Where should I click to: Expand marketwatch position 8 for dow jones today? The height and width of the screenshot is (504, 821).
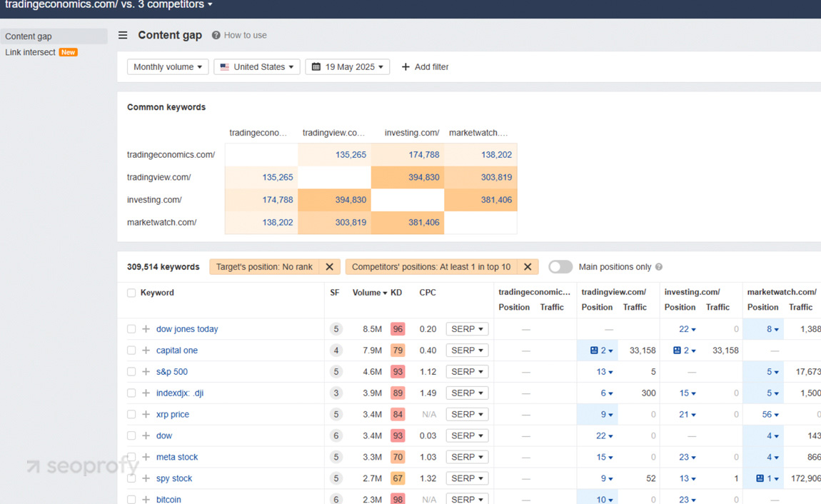(772, 329)
